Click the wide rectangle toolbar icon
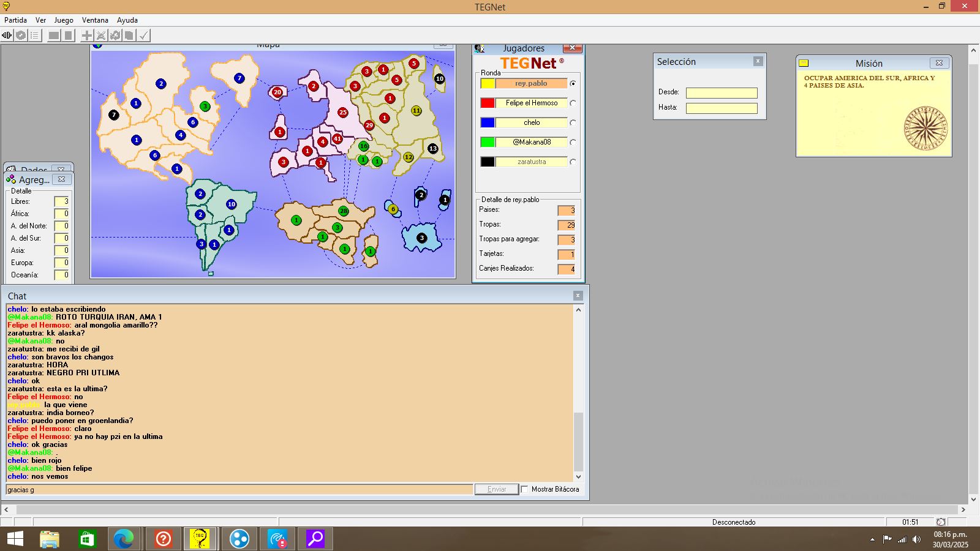The height and width of the screenshot is (551, 980). pyautogui.click(x=54, y=36)
